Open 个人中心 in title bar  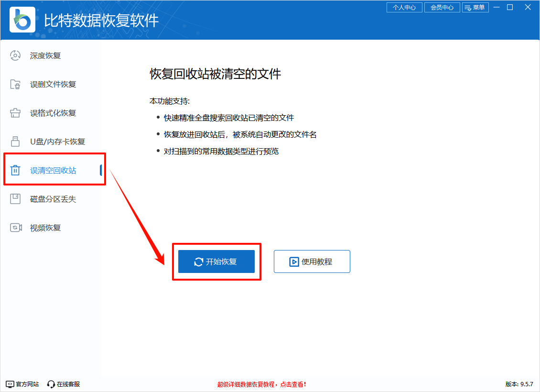(x=404, y=7)
